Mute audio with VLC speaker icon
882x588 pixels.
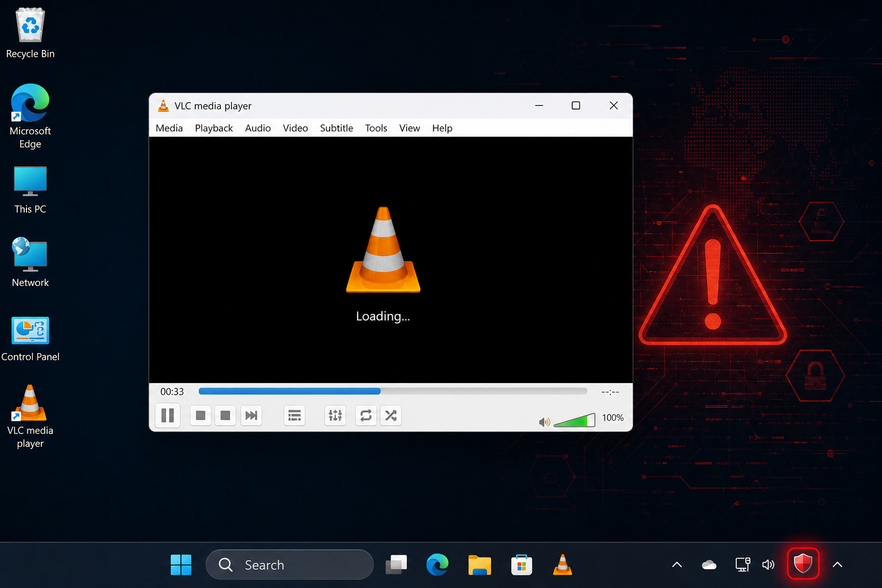tap(544, 422)
